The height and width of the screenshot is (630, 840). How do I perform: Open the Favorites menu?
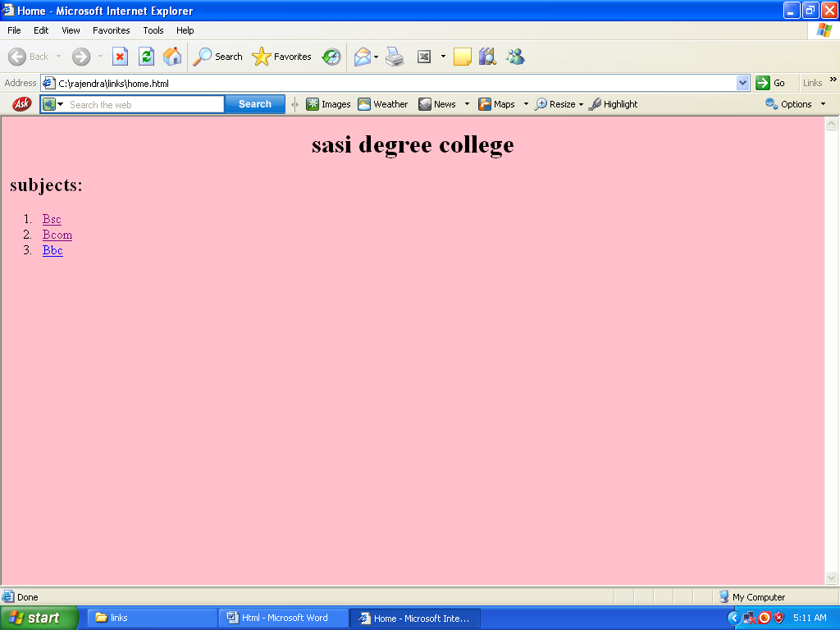111,30
